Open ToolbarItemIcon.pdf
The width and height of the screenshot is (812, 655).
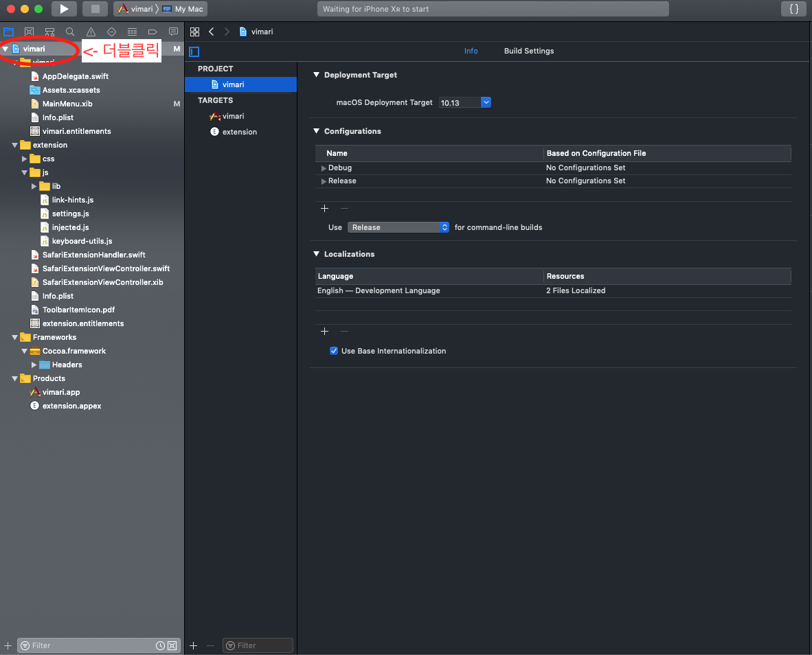[x=79, y=310]
